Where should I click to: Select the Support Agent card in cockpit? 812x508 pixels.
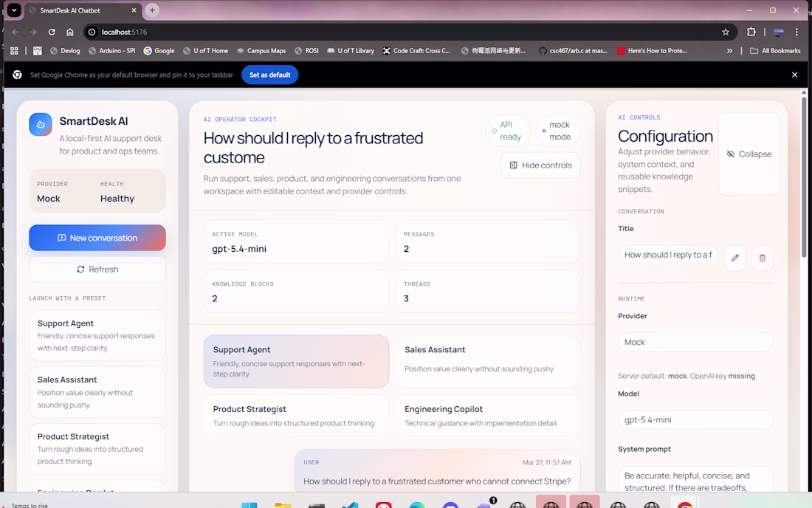point(296,361)
